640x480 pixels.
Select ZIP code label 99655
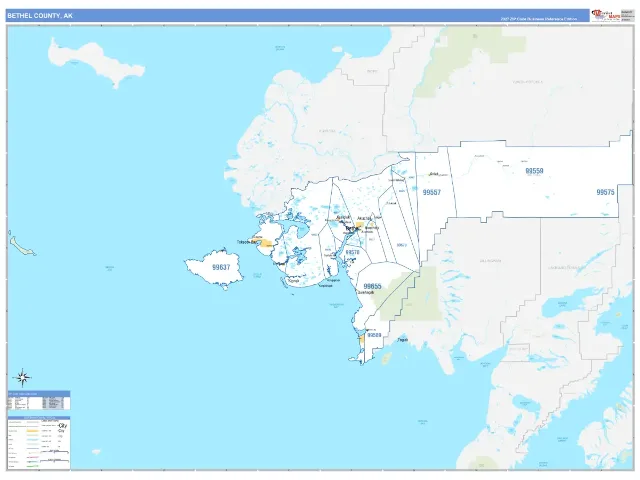tap(372, 286)
